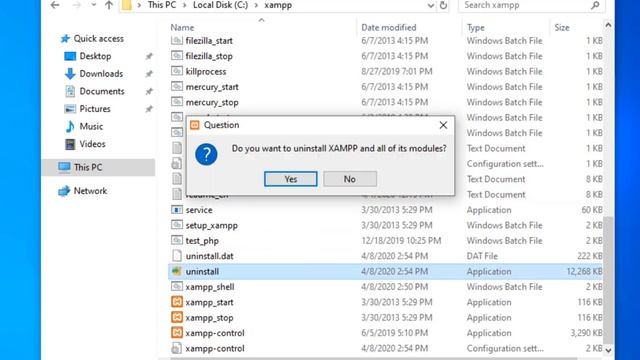
Task: Click the 12/18/2019 10:25 PM date cell
Action: tap(401, 241)
